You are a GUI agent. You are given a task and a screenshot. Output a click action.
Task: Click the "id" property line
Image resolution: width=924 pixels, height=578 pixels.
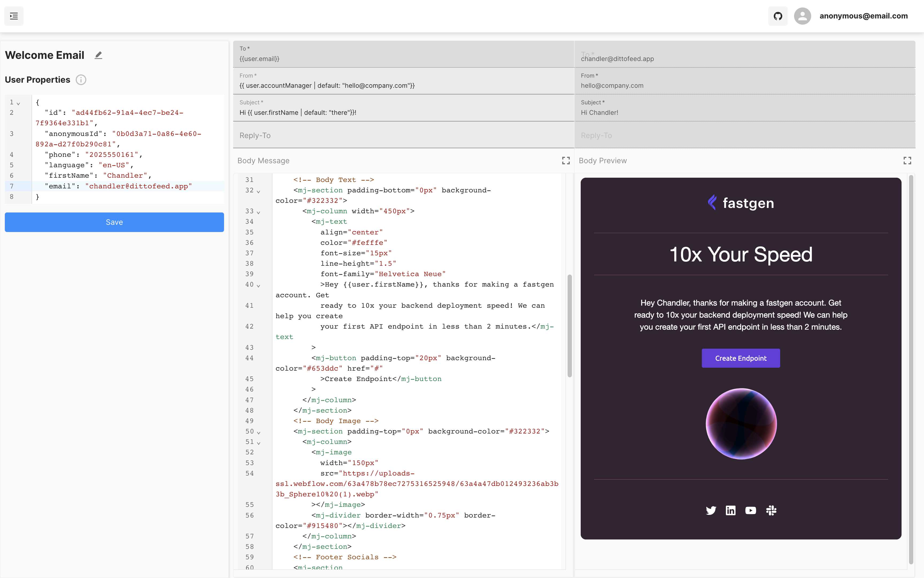pyautogui.click(x=110, y=118)
